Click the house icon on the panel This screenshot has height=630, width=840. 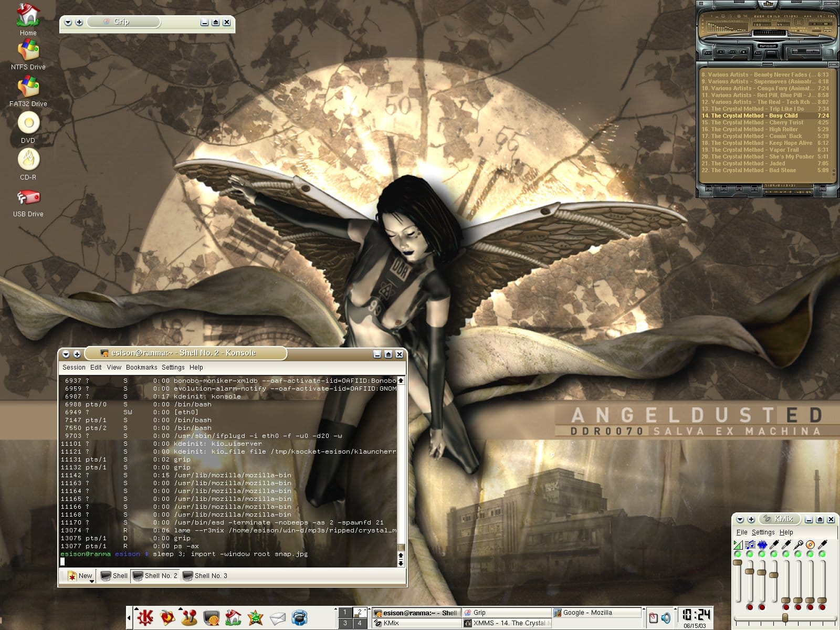tap(233, 618)
